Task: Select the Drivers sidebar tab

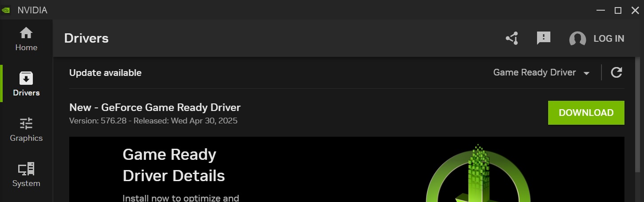Action: tap(26, 84)
